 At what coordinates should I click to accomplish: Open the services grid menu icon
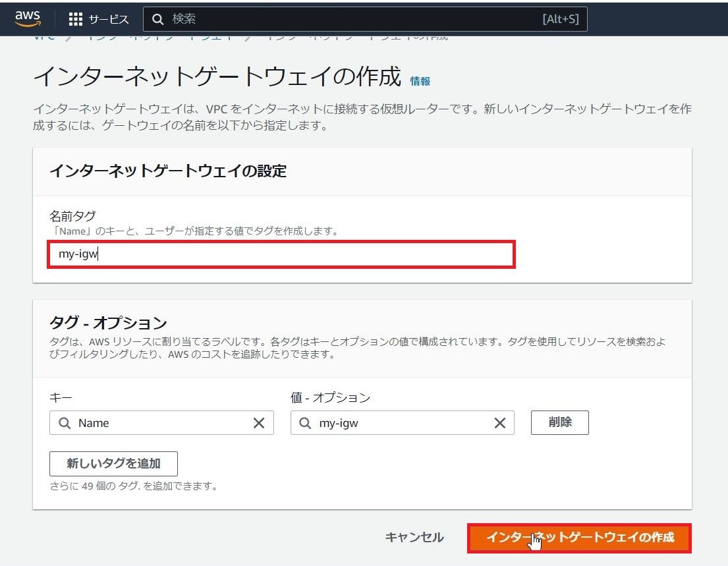[76, 19]
